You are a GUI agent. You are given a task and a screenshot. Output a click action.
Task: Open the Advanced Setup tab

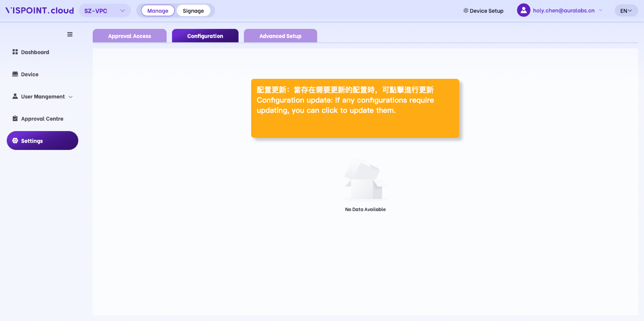pos(280,36)
